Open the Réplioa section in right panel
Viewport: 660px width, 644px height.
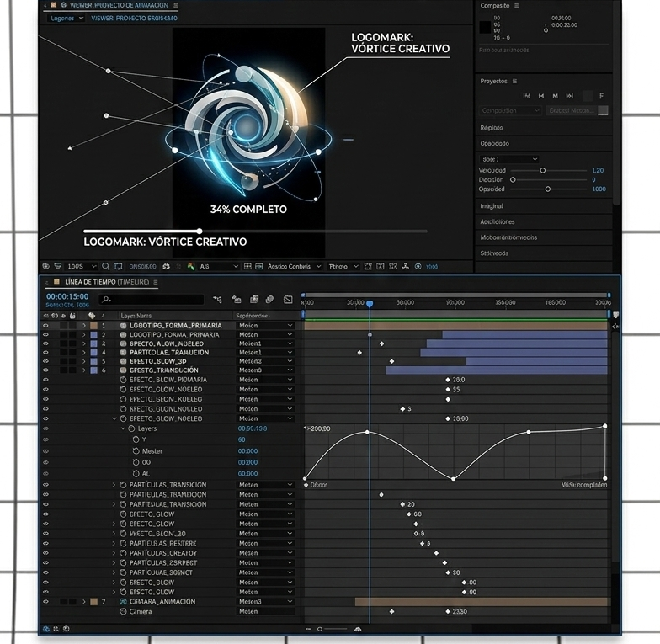(492, 128)
